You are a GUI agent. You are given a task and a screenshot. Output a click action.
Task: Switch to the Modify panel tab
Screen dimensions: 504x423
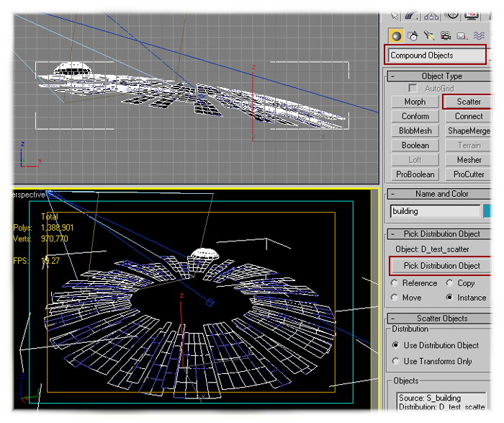(412, 14)
